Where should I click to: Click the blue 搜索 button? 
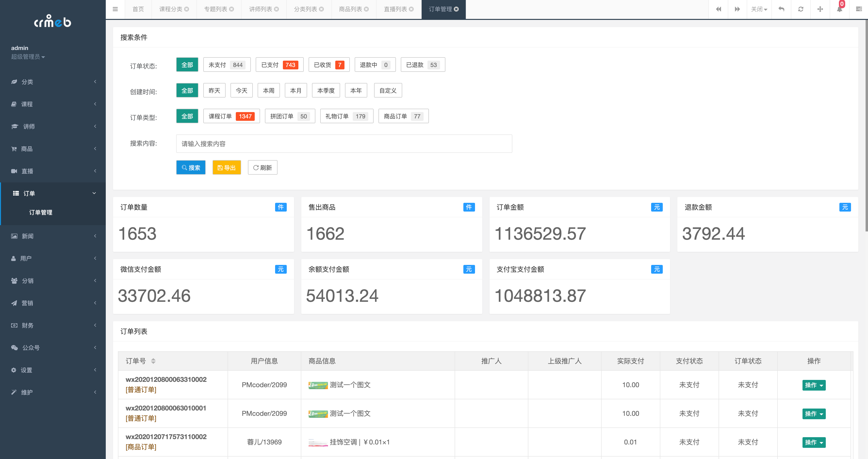[x=191, y=167]
